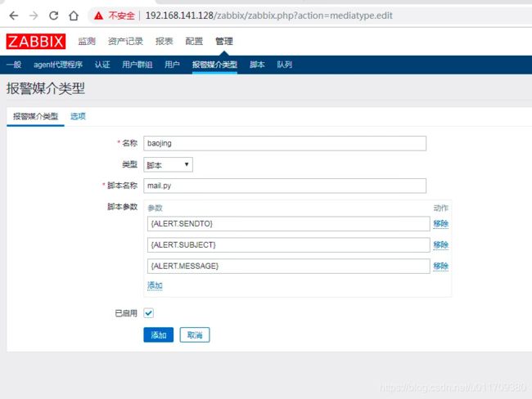532x399 pixels.
Task: Go to agent代理程序 submenu
Action: pyautogui.click(x=58, y=65)
